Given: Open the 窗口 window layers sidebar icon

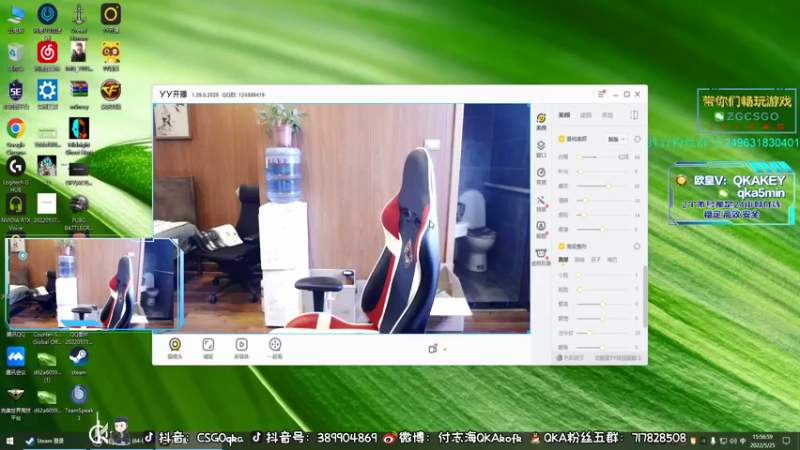Looking at the screenshot, I should click(541, 149).
